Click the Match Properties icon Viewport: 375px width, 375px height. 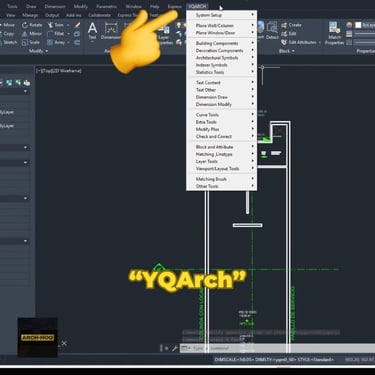pos(334,31)
